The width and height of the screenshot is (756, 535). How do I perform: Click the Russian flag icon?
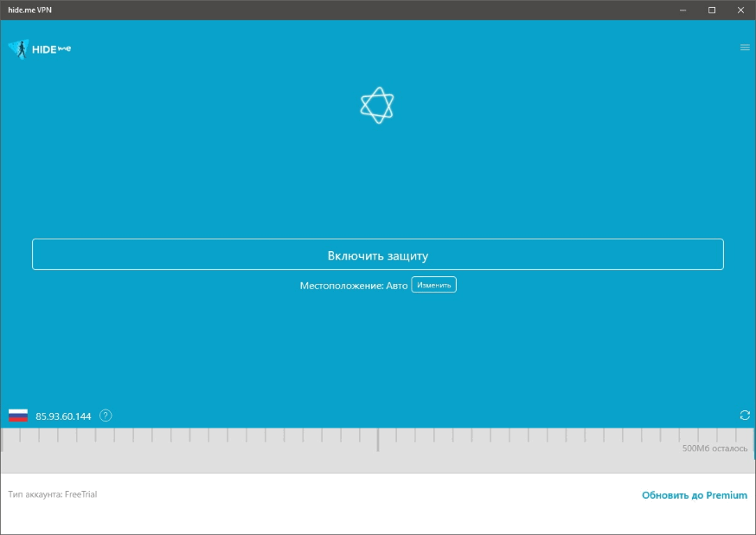[x=18, y=416]
